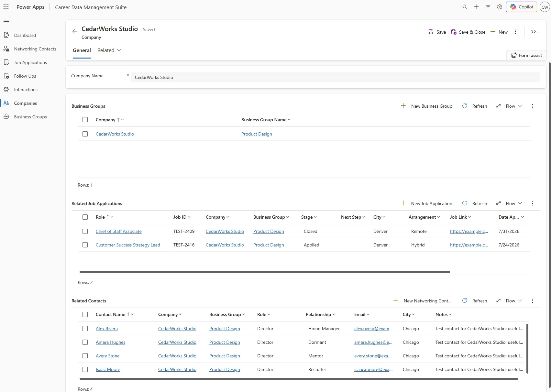This screenshot has height=392, width=551.
Task: Open Business Groups section more options
Action: (x=533, y=106)
